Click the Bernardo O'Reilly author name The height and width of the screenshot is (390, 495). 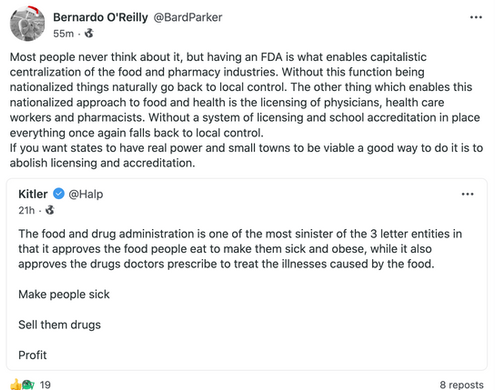(100, 17)
